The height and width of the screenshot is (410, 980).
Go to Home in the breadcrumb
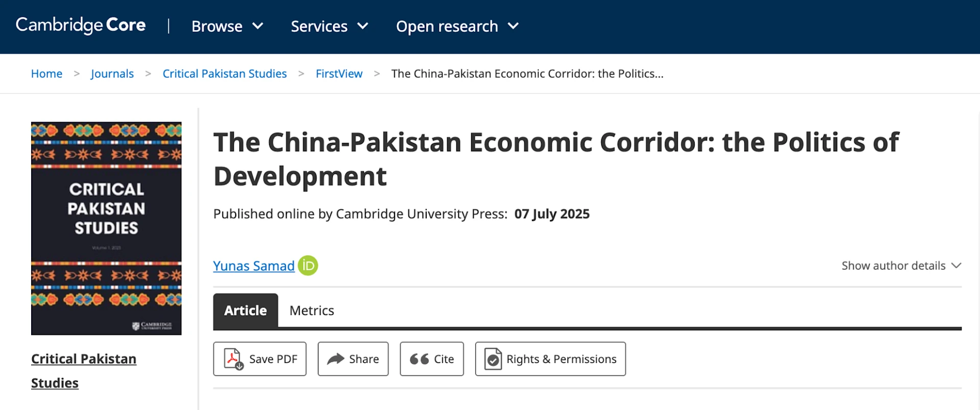pos(47,74)
